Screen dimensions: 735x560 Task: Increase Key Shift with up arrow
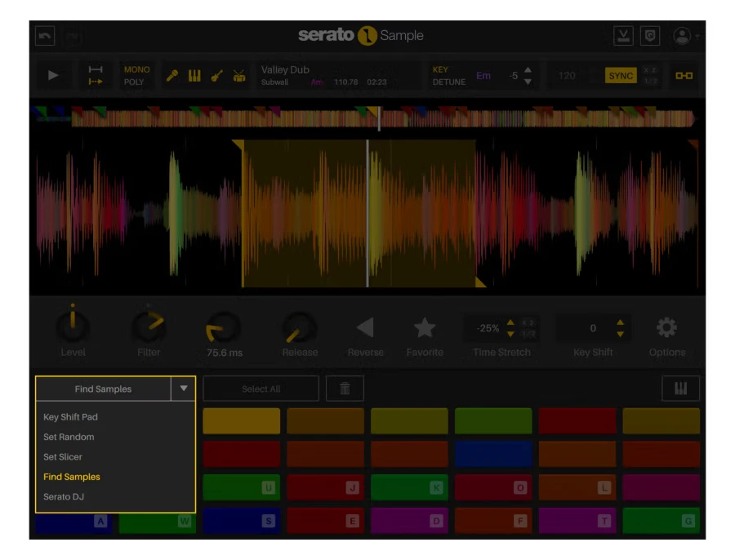click(x=620, y=322)
